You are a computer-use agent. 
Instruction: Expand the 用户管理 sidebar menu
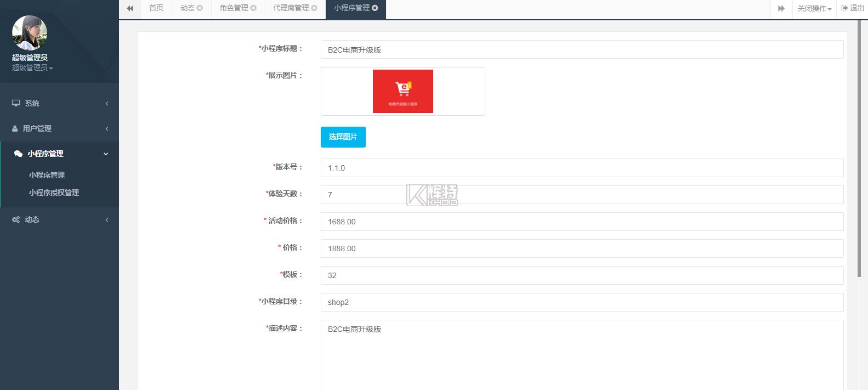(59, 128)
